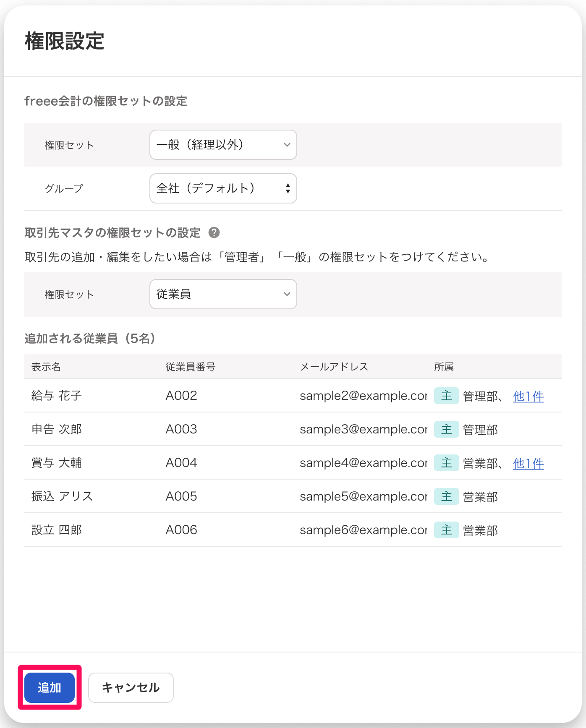Select the name 設立 四郎
The image size is (586, 728).
57,530
